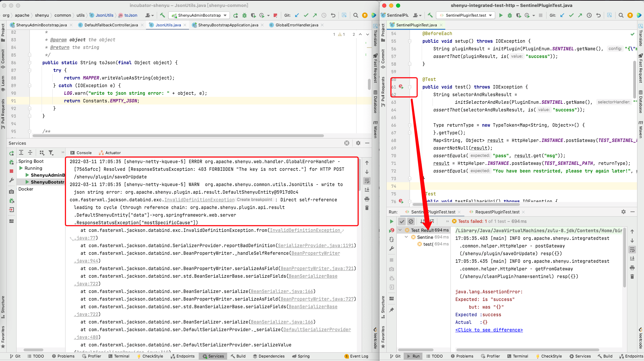Click Git update project arrow in left window

[x=297, y=15]
